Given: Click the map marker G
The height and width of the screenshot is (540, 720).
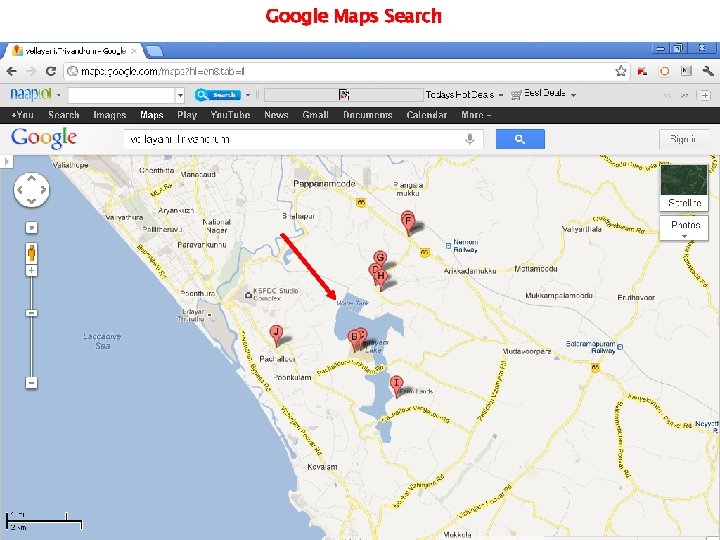Looking at the screenshot, I should click(x=380, y=258).
